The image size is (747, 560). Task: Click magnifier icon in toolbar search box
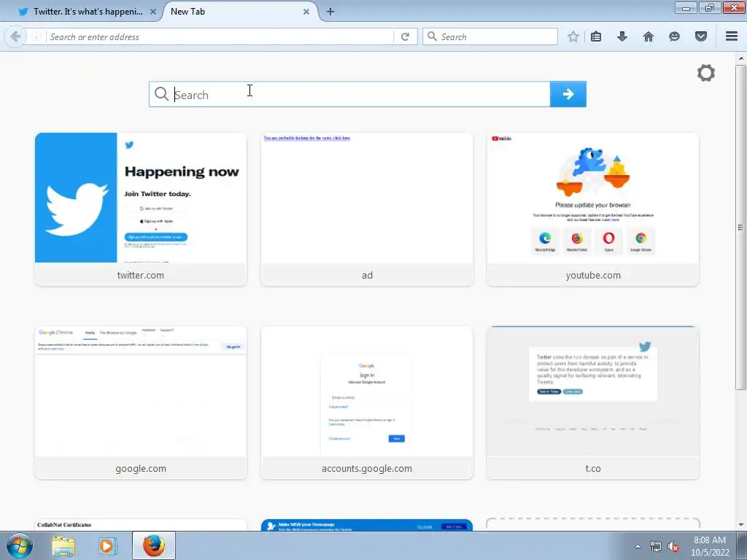(432, 36)
